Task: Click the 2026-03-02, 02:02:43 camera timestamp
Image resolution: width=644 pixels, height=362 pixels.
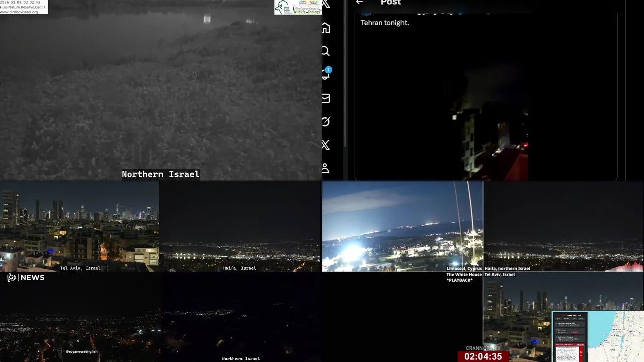Action: coord(20,2)
